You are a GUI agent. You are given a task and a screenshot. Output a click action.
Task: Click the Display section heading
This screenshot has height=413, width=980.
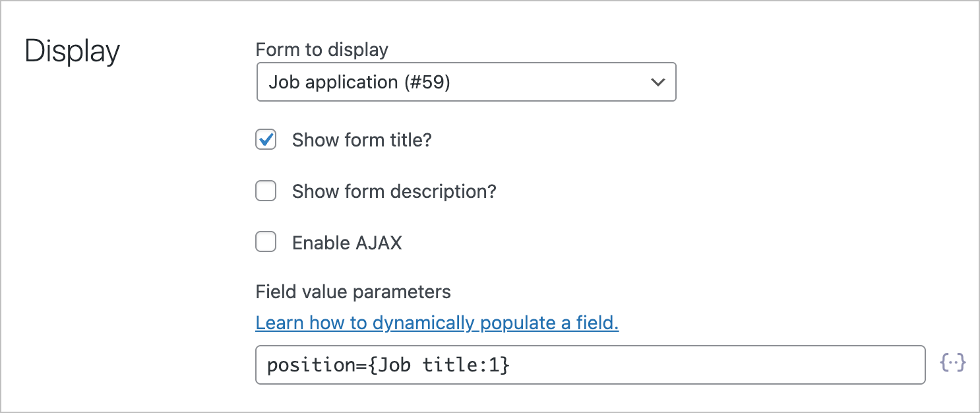(72, 50)
